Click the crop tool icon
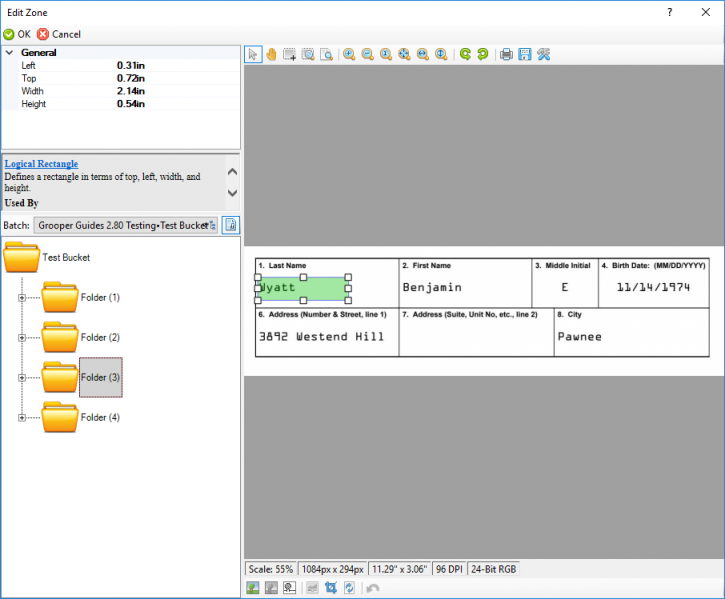Screen dimensions: 725x599 pyautogui.click(x=331, y=588)
